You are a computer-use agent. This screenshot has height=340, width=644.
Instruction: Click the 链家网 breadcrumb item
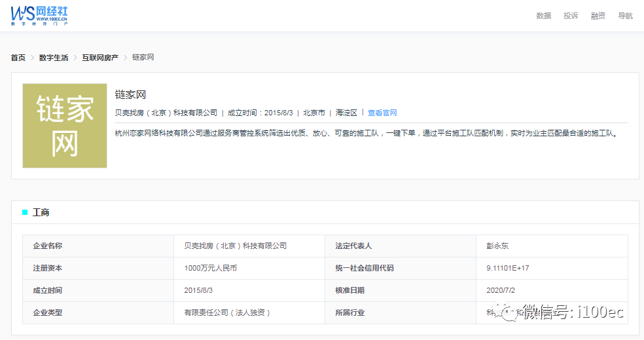tap(143, 58)
